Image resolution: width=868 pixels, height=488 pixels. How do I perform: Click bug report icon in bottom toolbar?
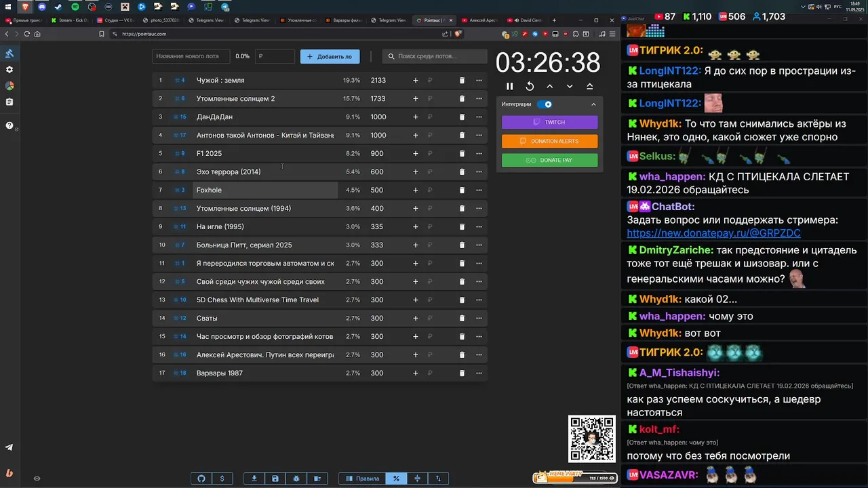point(296,479)
